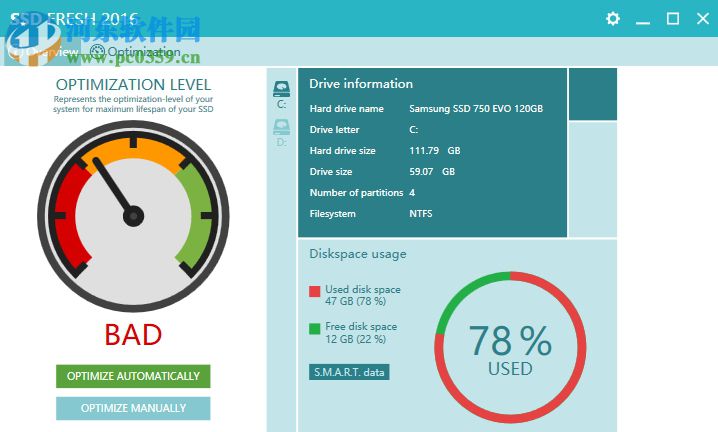Viewport: 718px width, 432px height.
Task: Click the Drive letter label
Action: click(334, 130)
